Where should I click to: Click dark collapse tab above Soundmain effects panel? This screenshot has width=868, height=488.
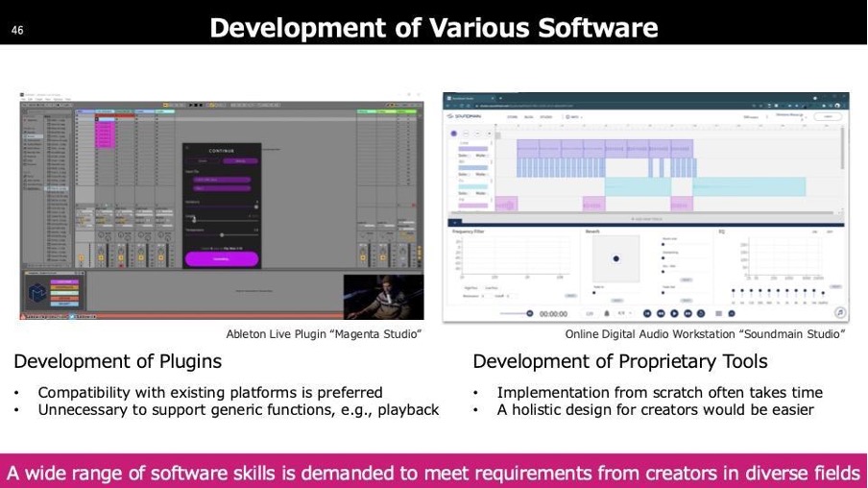tap(455, 223)
